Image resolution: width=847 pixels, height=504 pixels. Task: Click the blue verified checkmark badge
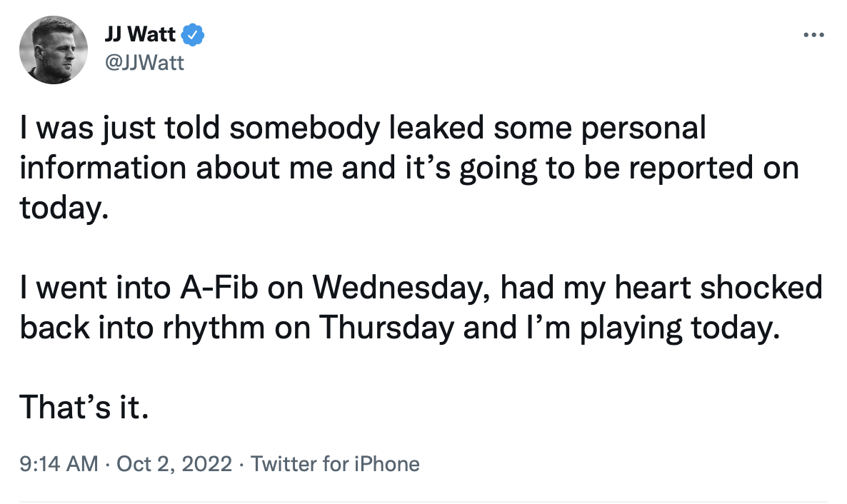tap(192, 34)
